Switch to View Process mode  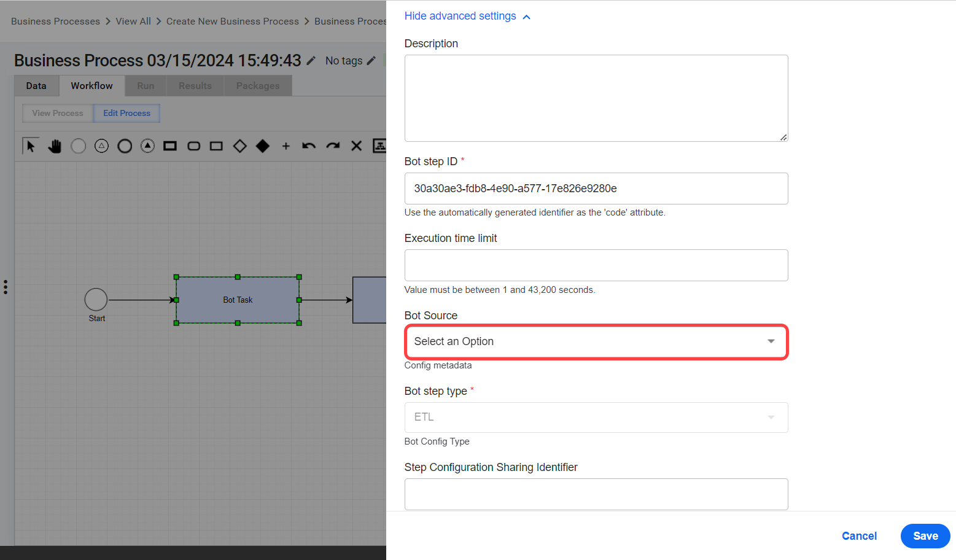(x=58, y=114)
